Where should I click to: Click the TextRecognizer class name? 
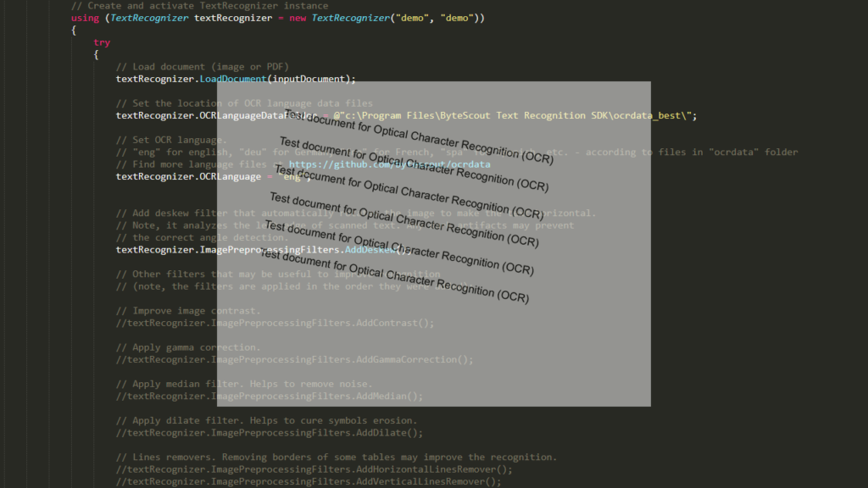148,17
